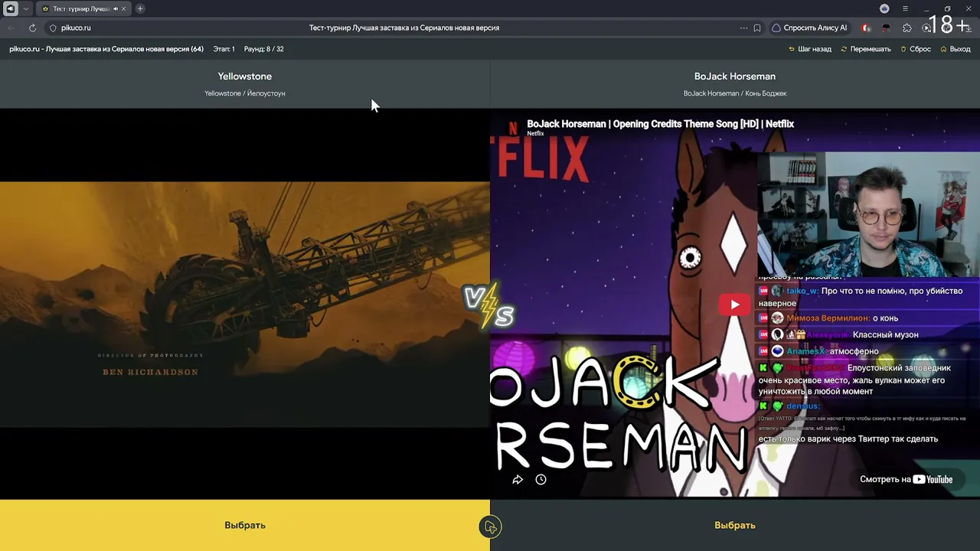Click the Yellowstone heading

point(245,77)
